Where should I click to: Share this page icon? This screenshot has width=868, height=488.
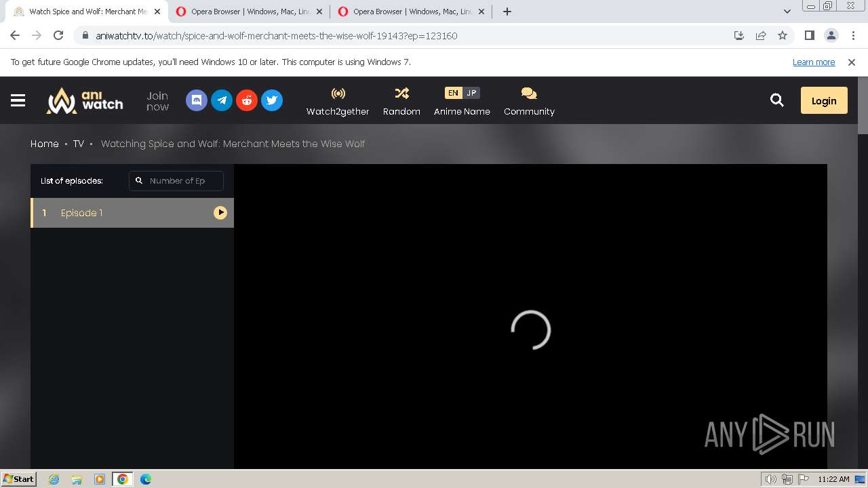pyautogui.click(x=761, y=35)
